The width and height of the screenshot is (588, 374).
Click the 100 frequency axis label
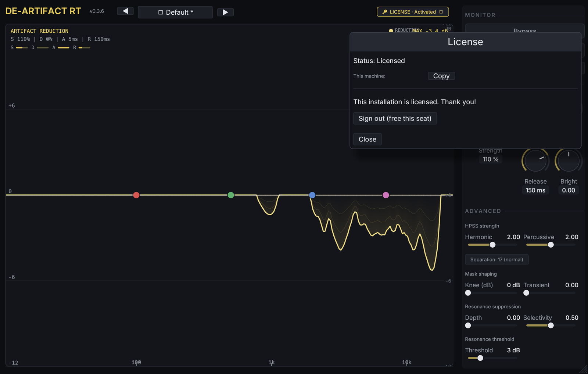click(x=136, y=363)
